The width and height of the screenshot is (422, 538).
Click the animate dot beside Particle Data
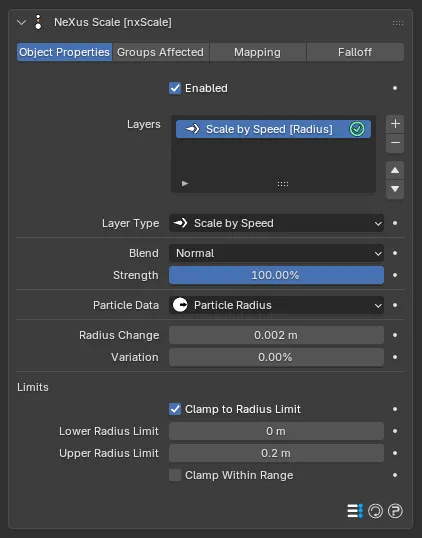(x=395, y=305)
